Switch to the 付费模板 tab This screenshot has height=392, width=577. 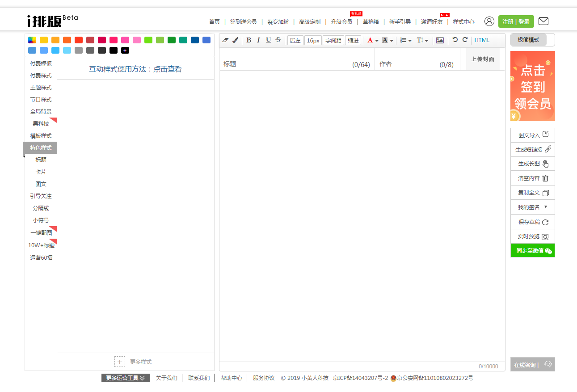(41, 63)
